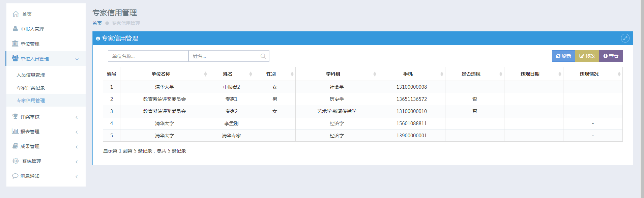Click the sort arrows on 性别 column
This screenshot has width=644, height=198.
[292, 74]
